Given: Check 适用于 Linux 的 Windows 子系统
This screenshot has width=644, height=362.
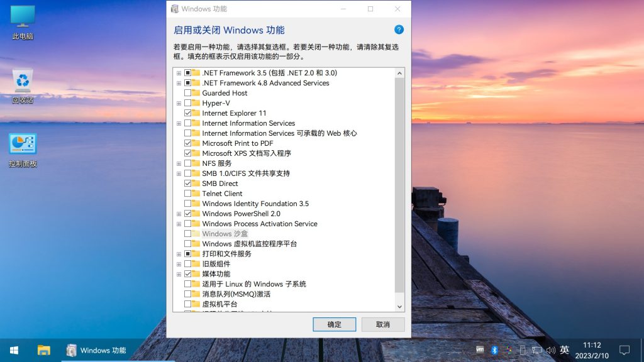Looking at the screenshot, I should point(188,284).
